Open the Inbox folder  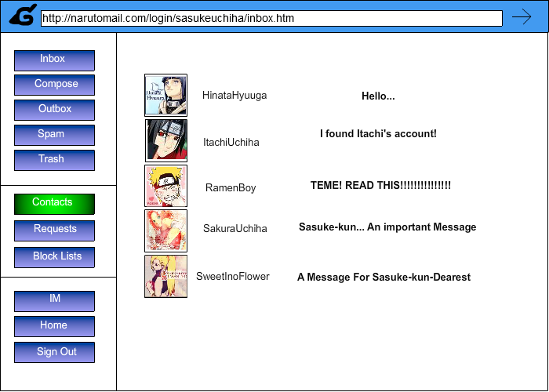click(54, 60)
